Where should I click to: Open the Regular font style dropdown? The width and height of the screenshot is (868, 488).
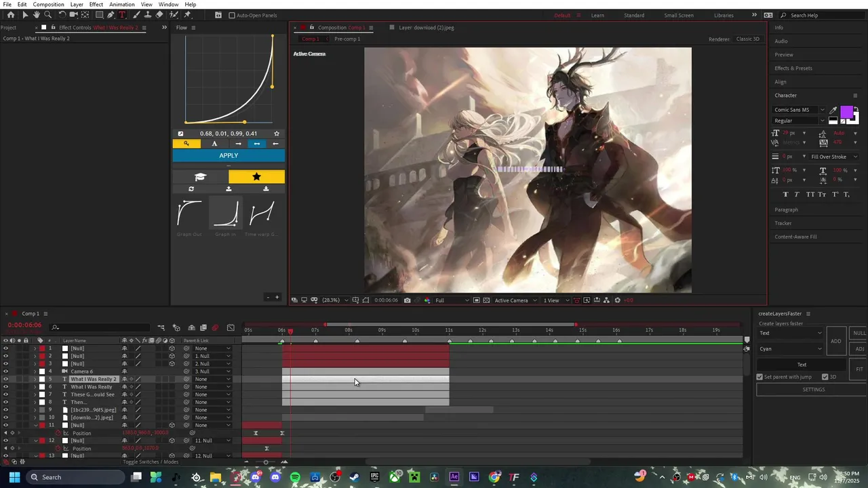pyautogui.click(x=800, y=121)
